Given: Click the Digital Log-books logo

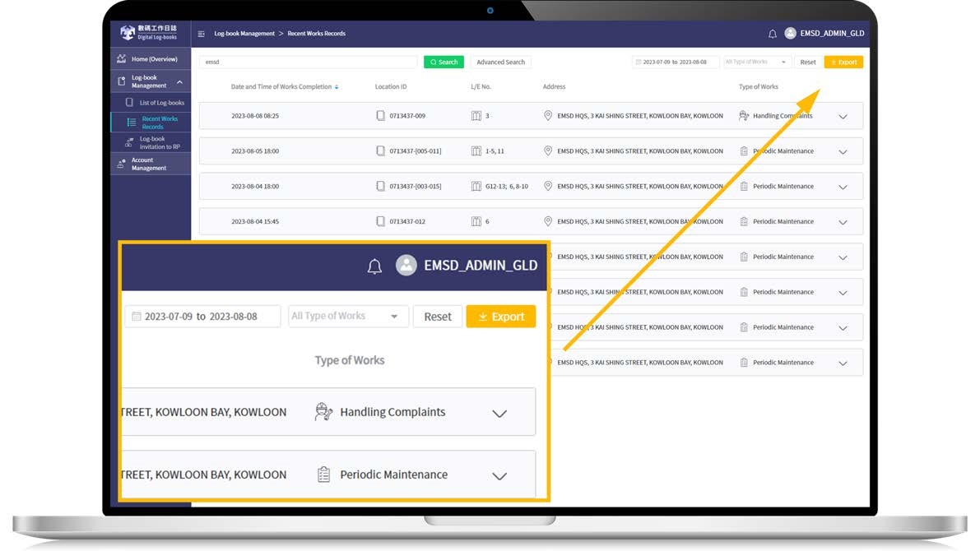Looking at the screenshot, I should [149, 33].
